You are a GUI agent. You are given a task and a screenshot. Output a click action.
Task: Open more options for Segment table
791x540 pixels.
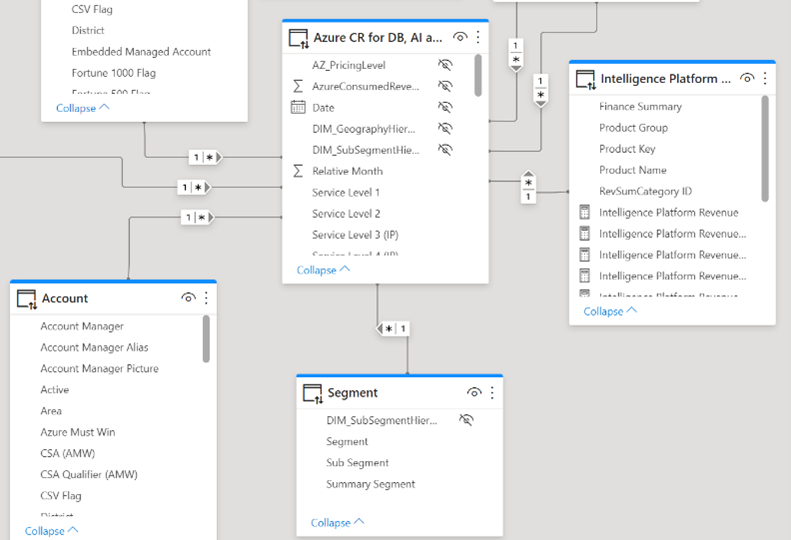[492, 393]
